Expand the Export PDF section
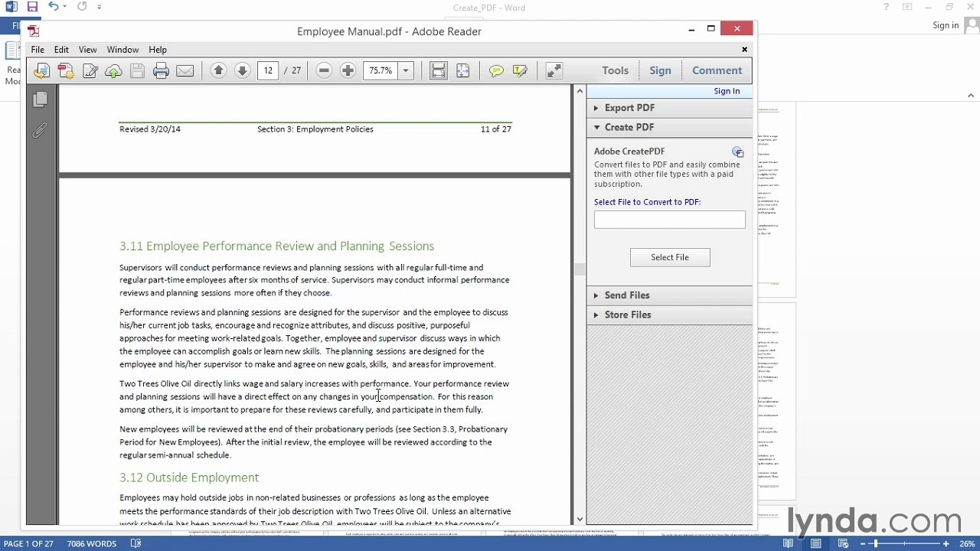The image size is (980, 551). tap(596, 108)
